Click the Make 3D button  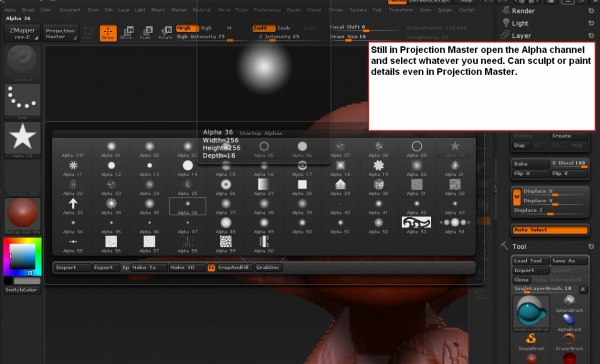coord(187,268)
